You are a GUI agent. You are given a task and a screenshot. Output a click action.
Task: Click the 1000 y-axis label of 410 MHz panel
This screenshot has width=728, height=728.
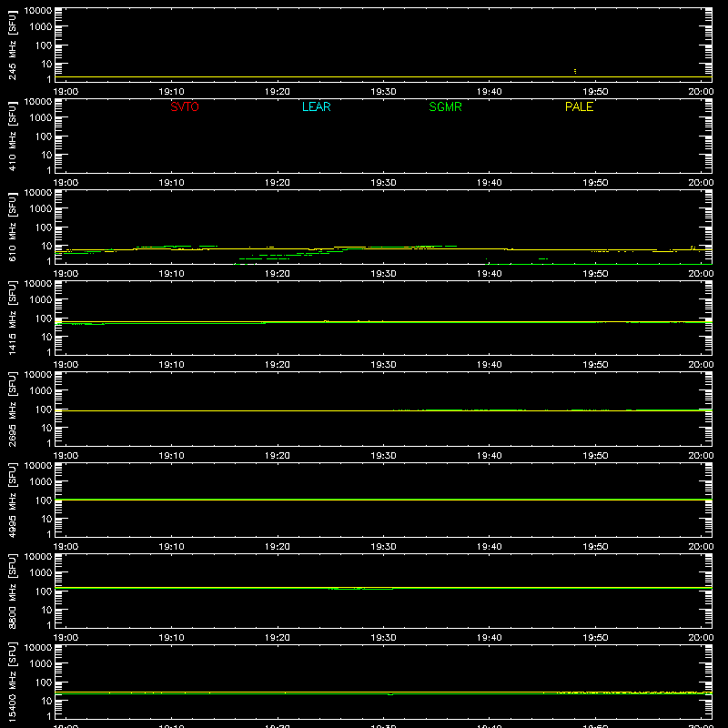click(41, 118)
